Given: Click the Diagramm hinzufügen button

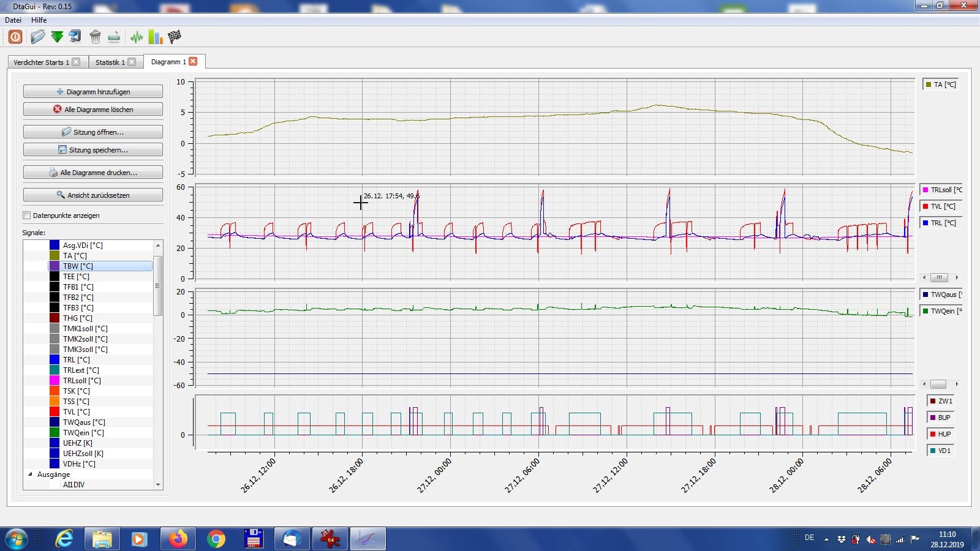Looking at the screenshot, I should [x=93, y=92].
